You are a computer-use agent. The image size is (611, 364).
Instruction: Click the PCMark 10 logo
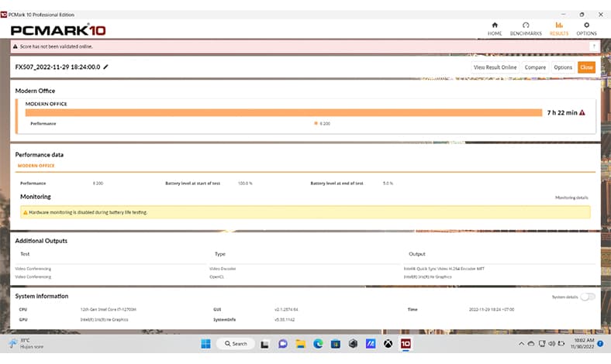[58, 30]
